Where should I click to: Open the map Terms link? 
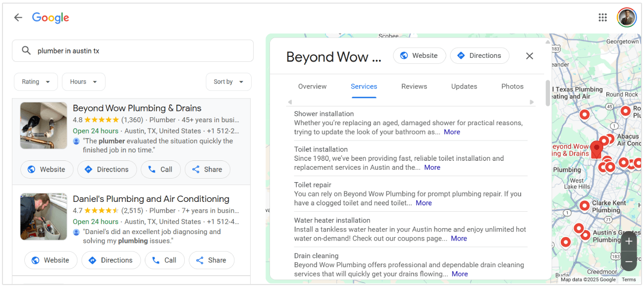tap(629, 280)
